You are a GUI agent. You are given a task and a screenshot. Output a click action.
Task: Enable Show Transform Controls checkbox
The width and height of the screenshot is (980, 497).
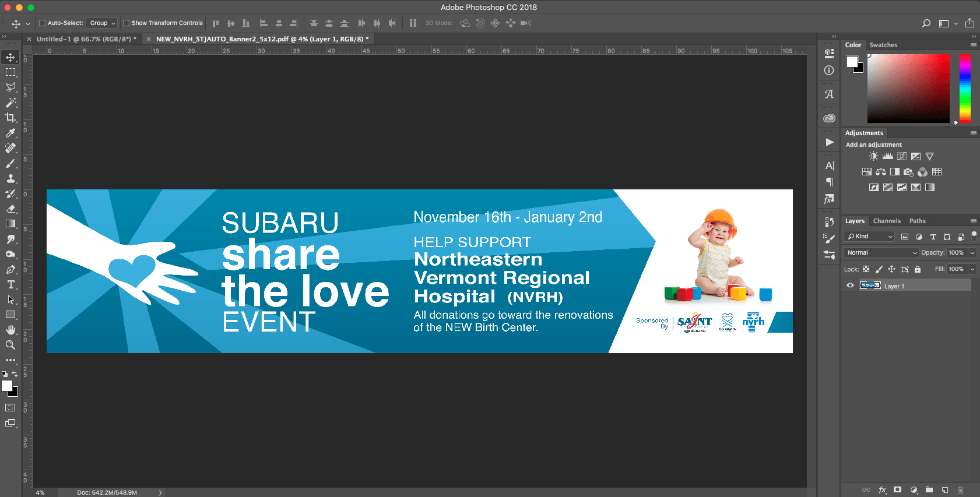(x=126, y=23)
